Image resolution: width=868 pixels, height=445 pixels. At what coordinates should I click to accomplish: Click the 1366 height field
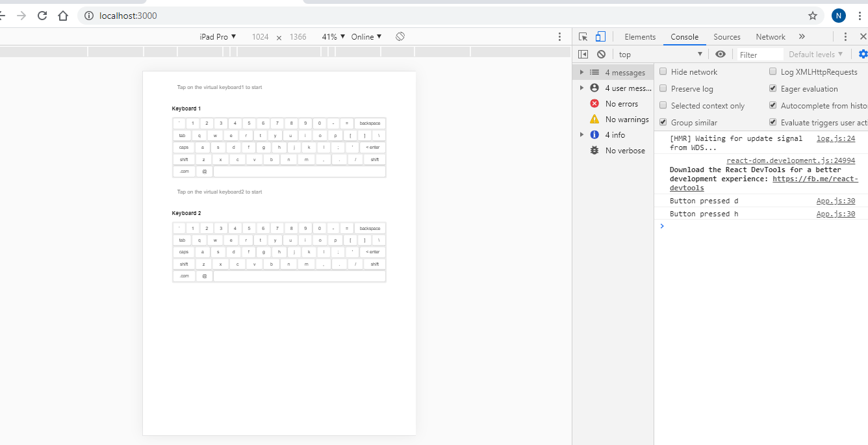(x=298, y=37)
